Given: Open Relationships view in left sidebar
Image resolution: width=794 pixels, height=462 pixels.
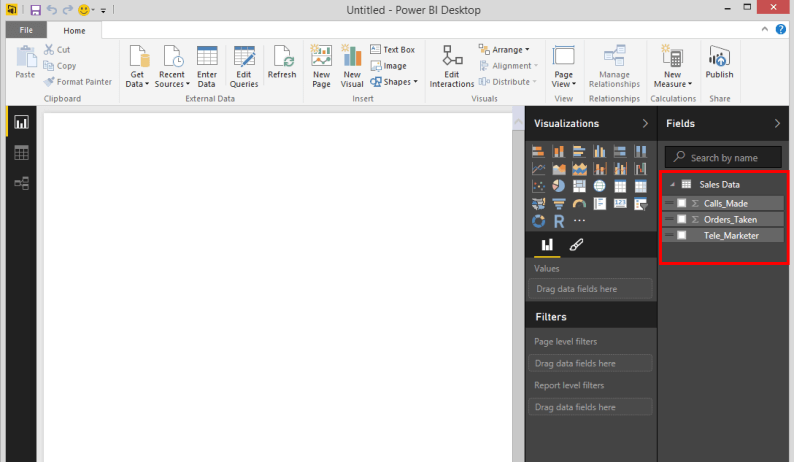Looking at the screenshot, I should (x=21, y=183).
